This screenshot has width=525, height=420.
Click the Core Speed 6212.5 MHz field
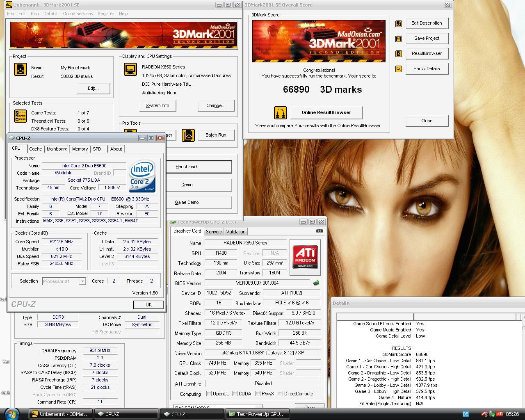tap(62, 242)
